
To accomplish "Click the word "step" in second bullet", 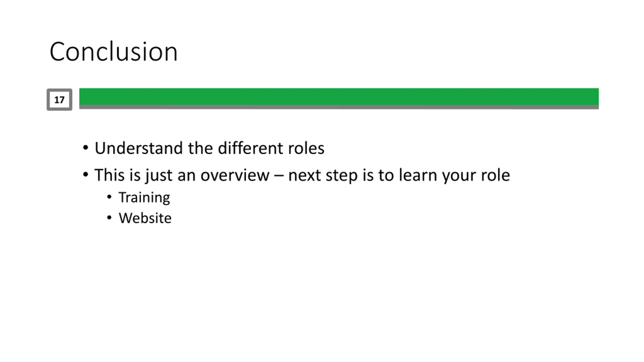I will click(342, 176).
